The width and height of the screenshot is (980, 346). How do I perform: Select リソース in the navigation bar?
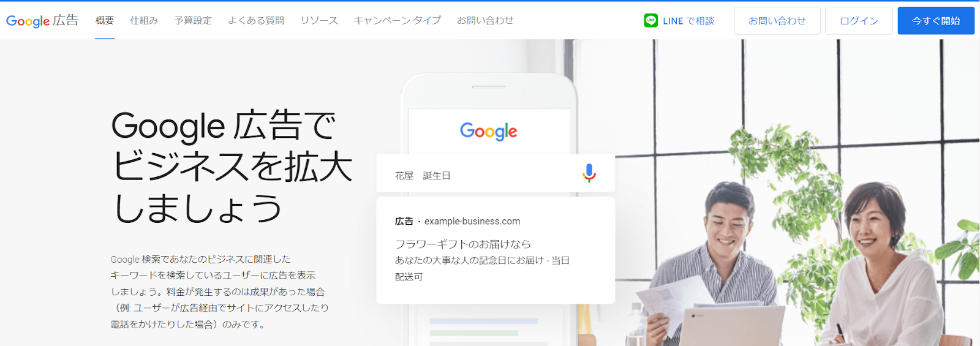click(x=319, y=20)
